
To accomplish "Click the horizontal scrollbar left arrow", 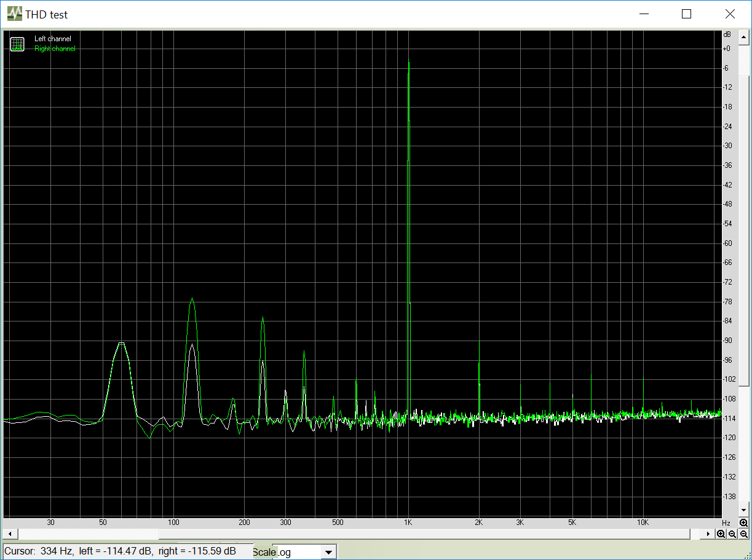I will point(10,534).
